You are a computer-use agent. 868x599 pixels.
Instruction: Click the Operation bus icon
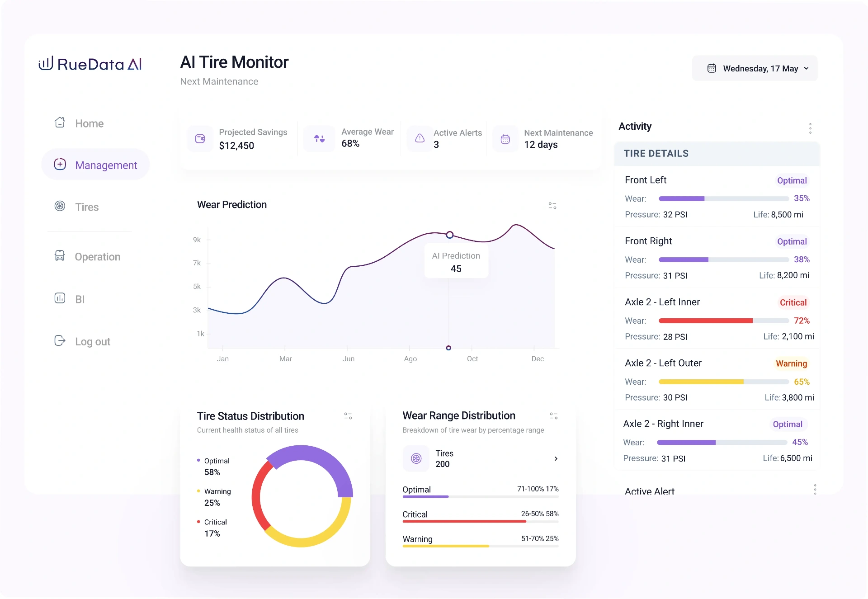click(60, 255)
